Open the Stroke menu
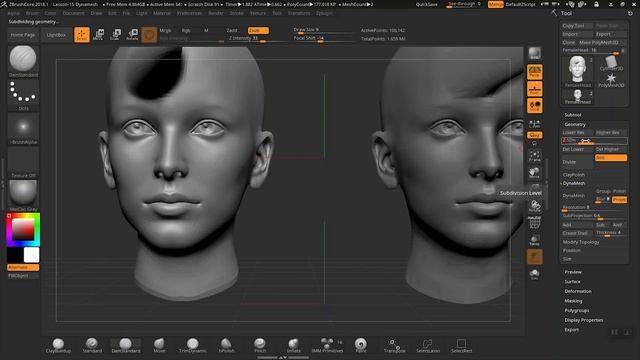640x360 pixels. tap(236, 13)
